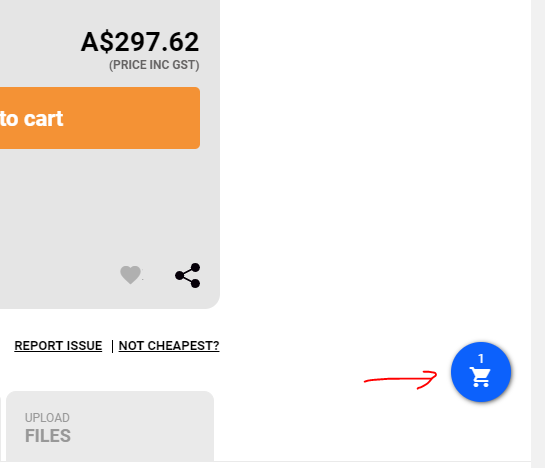Select the partially visible tab beside UPLOAD FILES

pyautogui.click(x=0, y=430)
